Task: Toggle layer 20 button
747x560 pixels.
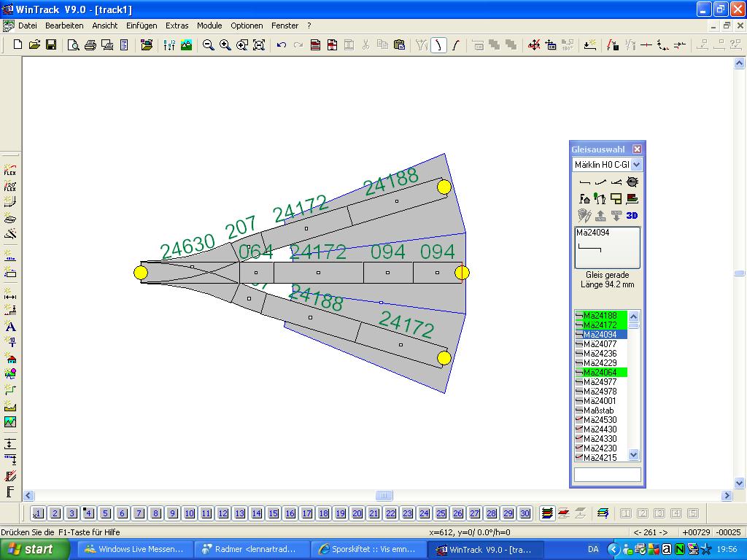Action: (x=357, y=513)
